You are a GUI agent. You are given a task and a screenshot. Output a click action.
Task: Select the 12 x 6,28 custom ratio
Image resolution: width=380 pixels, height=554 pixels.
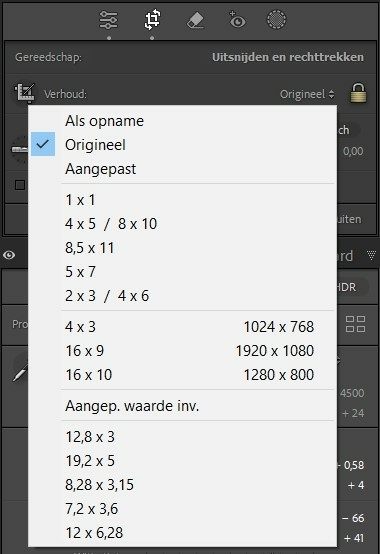point(182,533)
